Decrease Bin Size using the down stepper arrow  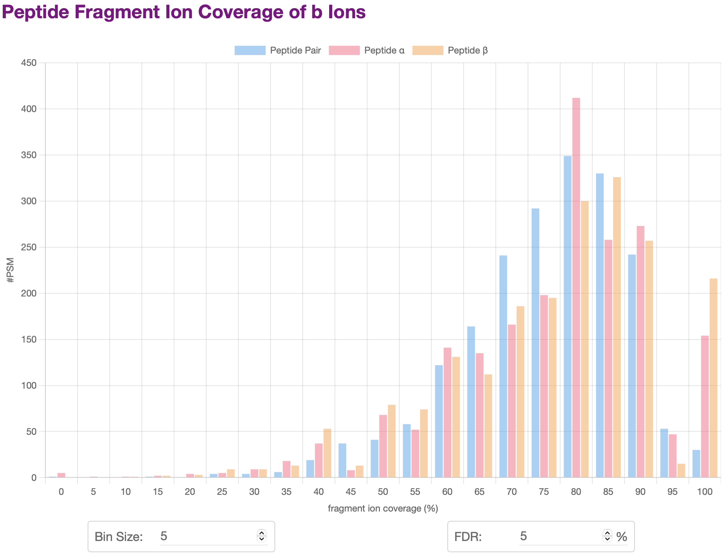[262, 540]
